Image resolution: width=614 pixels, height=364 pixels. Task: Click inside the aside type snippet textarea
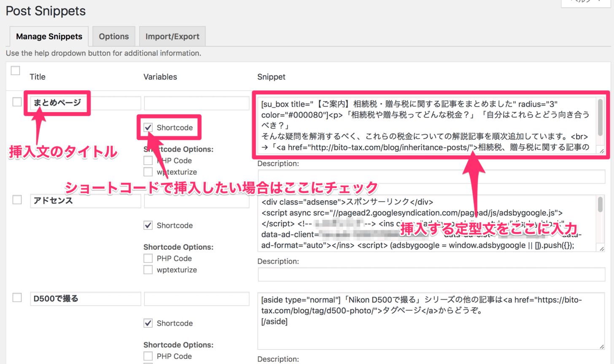click(x=431, y=321)
